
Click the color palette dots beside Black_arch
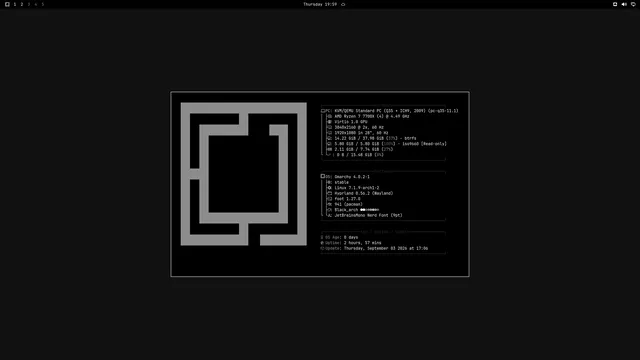[369, 210]
